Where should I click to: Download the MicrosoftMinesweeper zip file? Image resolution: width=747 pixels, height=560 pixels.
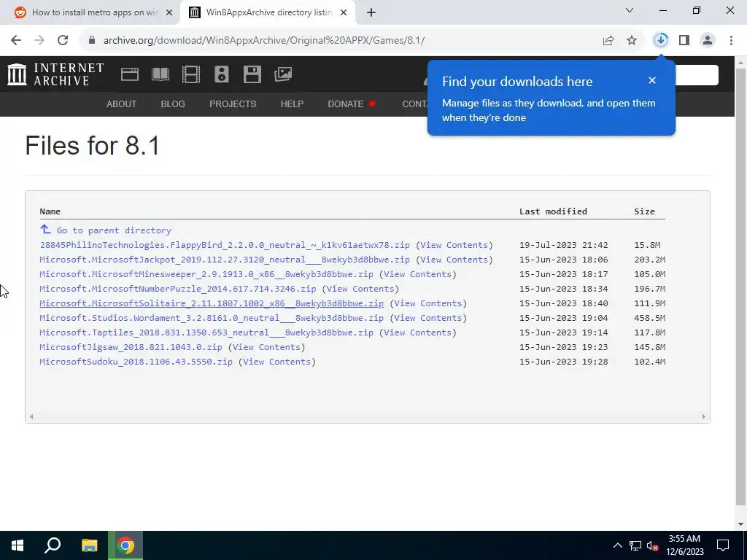[206, 274]
